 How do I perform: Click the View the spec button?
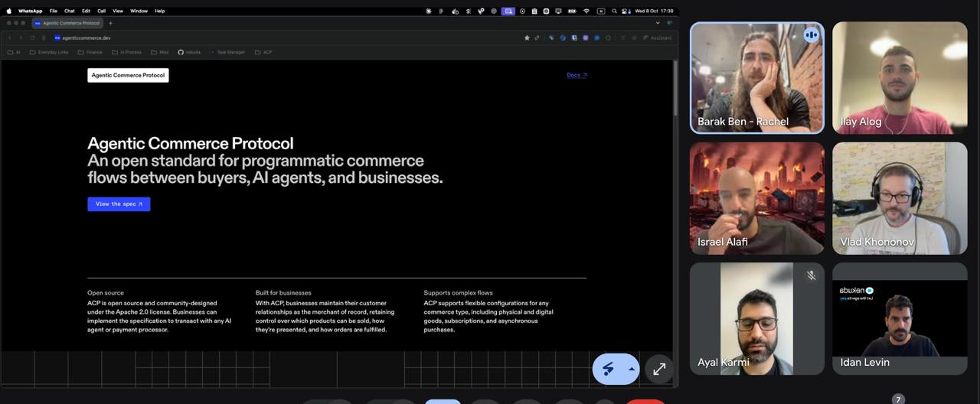click(x=119, y=204)
